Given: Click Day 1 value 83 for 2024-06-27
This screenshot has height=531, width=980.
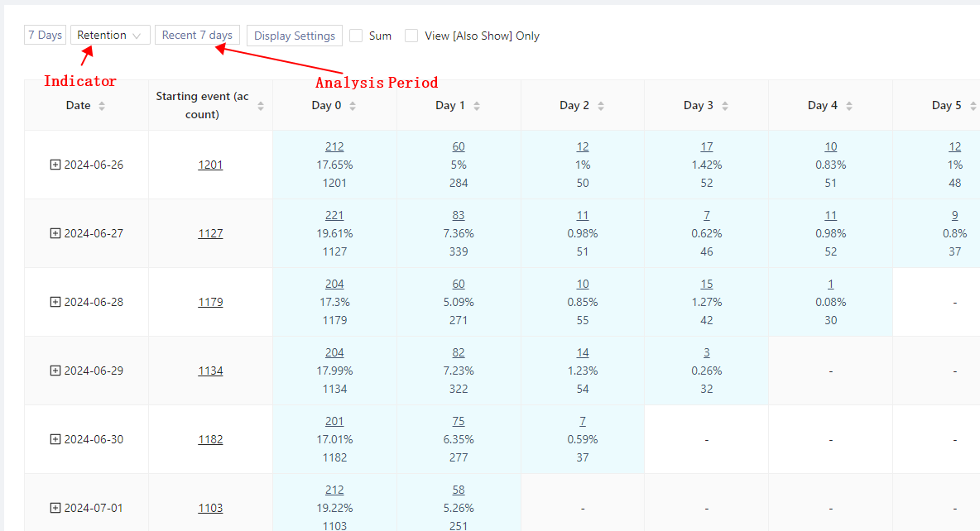Looking at the screenshot, I should pyautogui.click(x=458, y=215).
